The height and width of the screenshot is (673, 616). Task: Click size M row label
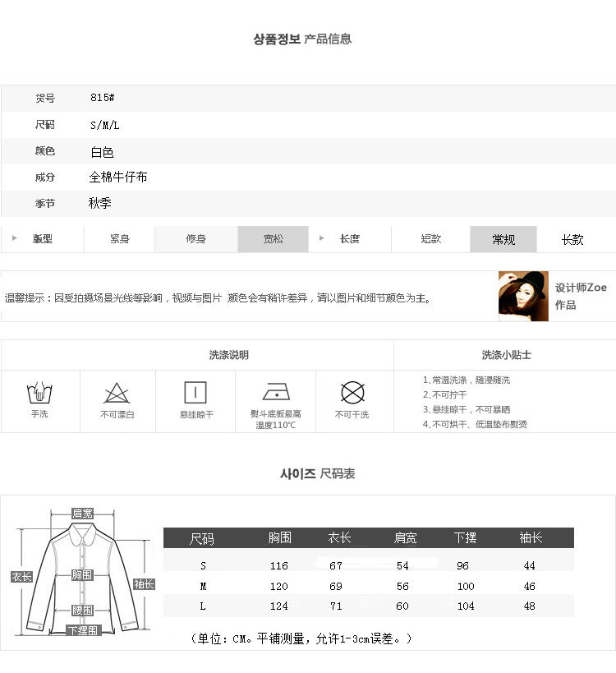(203, 586)
